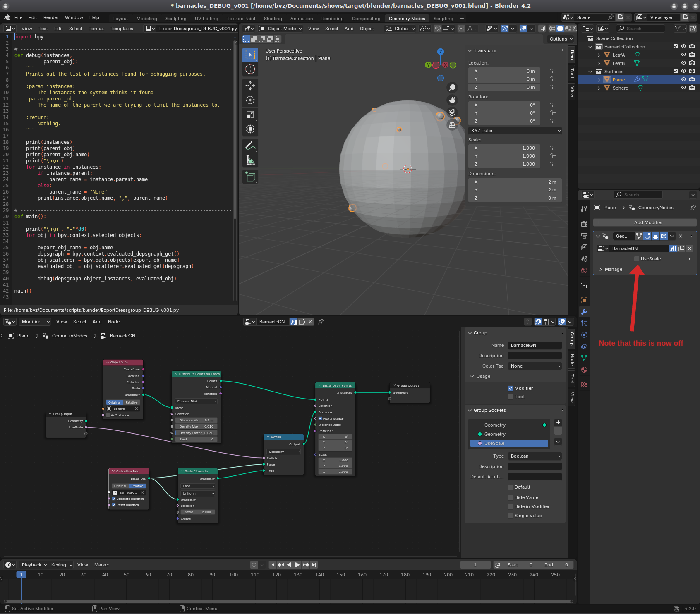Switch to the Scripting workspace tab
Image resolution: width=700 pixels, height=614 pixels.
pyautogui.click(x=443, y=19)
